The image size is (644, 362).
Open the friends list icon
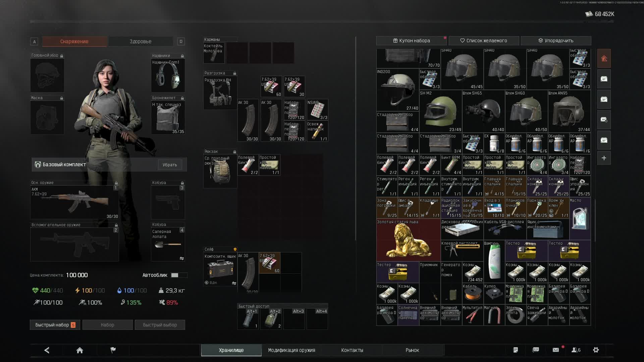576,350
